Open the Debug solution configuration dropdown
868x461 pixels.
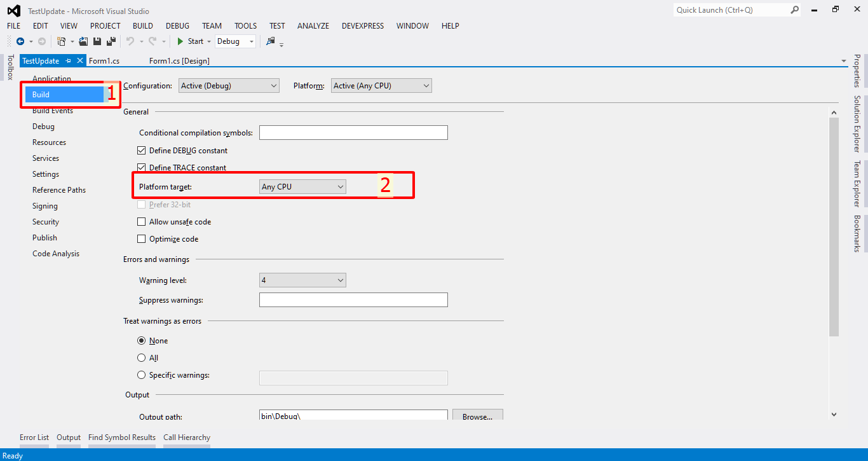point(235,41)
